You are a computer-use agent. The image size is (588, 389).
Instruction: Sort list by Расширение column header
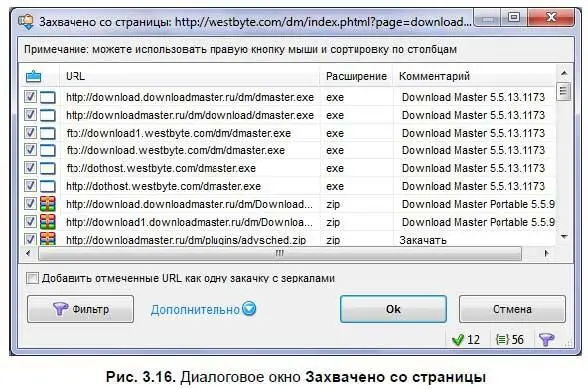coord(356,76)
